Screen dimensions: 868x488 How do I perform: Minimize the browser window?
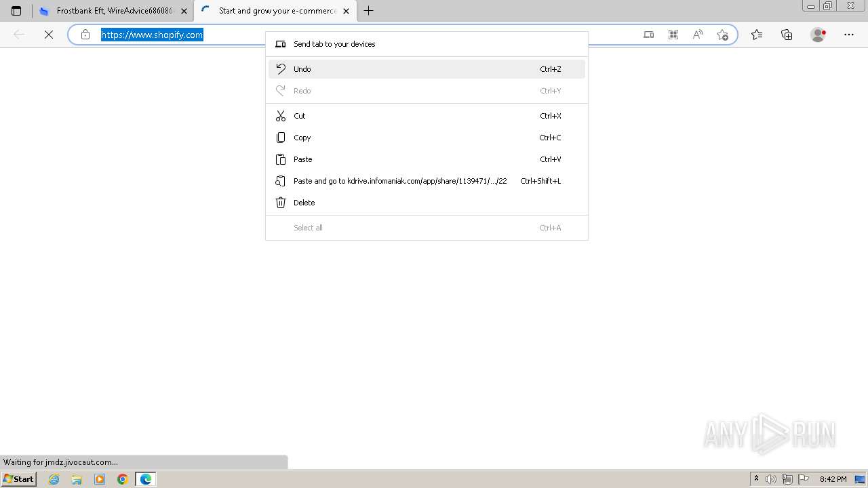tap(811, 6)
